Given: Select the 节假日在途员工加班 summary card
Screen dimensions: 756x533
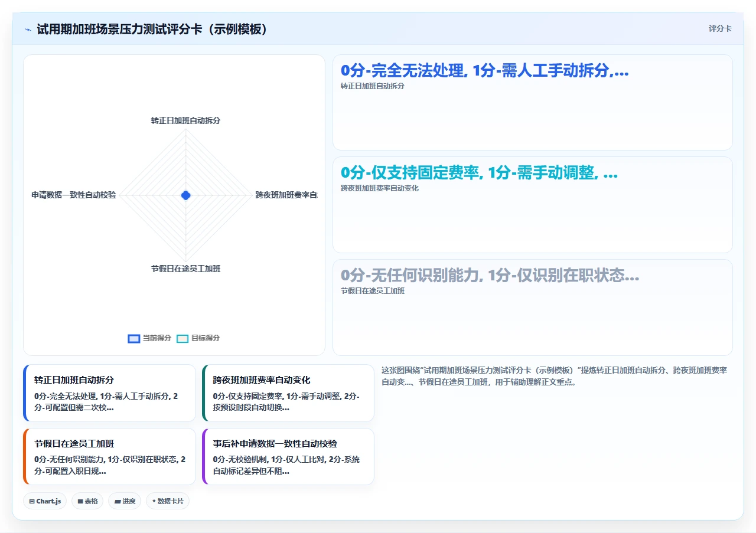Looking at the screenshot, I should 109,457.
